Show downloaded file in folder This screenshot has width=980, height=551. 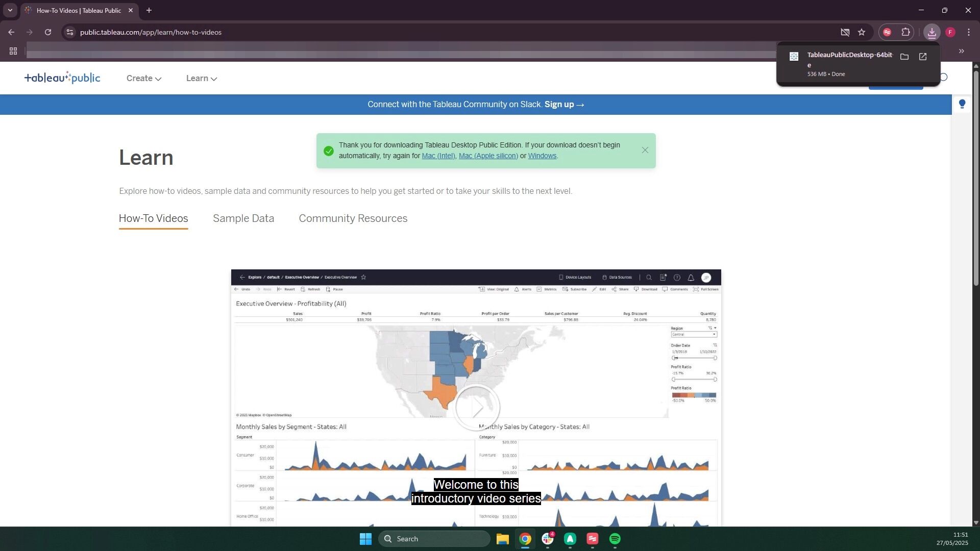904,57
